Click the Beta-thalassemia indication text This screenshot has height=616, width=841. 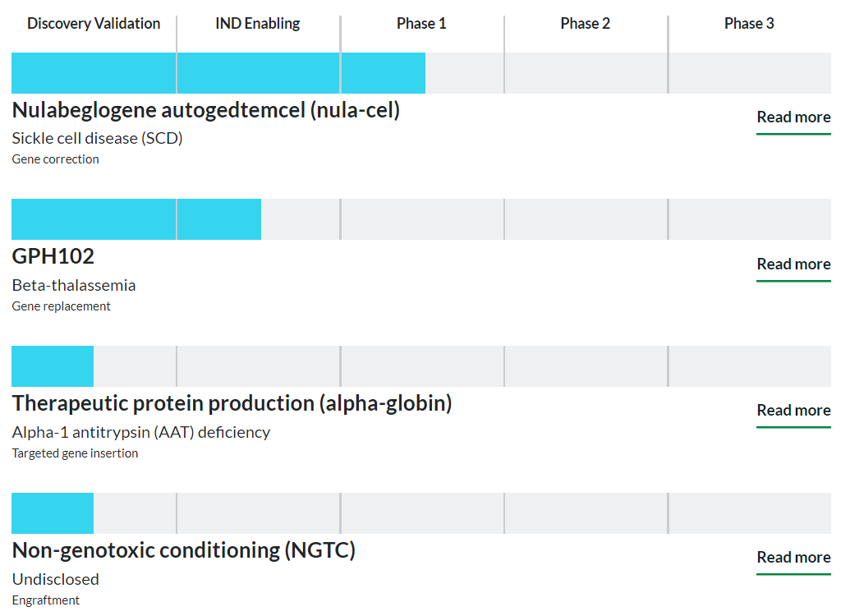pyautogui.click(x=74, y=285)
